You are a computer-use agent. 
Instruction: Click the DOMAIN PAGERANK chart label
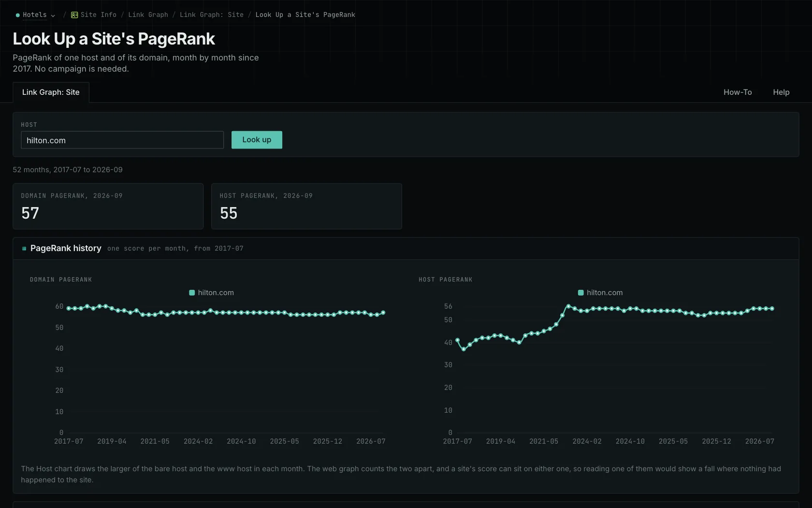pos(61,280)
